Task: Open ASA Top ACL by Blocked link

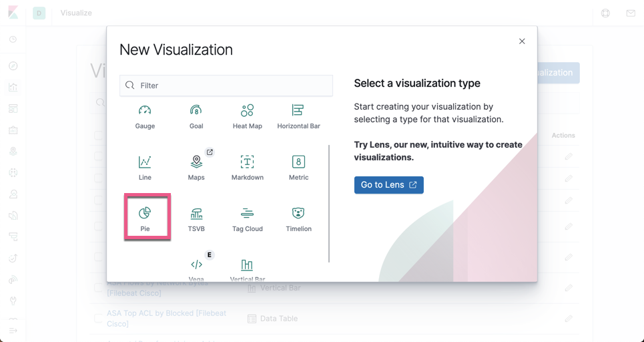Action: pos(166,318)
